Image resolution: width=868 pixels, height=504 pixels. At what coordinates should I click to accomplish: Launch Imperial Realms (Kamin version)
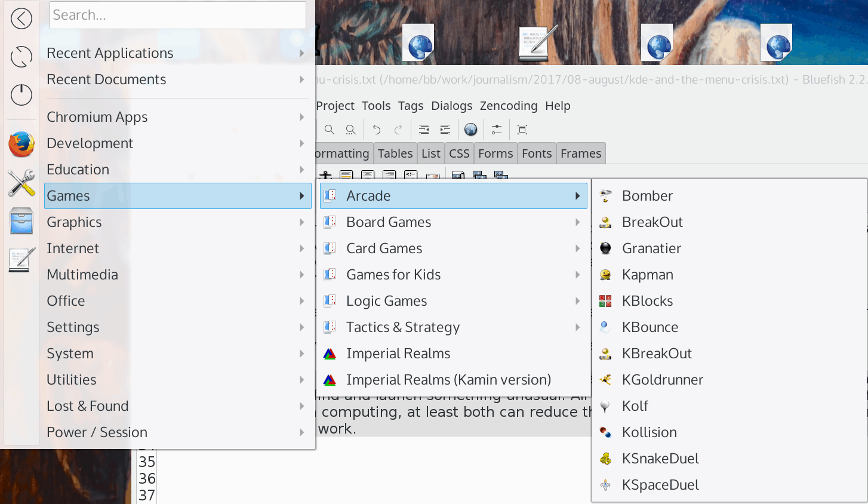click(454, 380)
